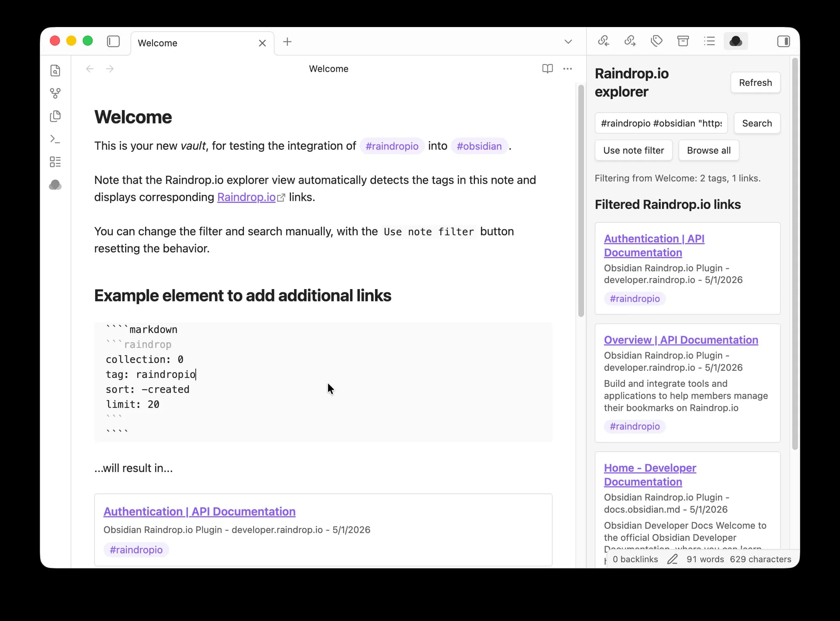840x621 pixels.
Task: Toggle the left sidebar
Action: pos(113,41)
